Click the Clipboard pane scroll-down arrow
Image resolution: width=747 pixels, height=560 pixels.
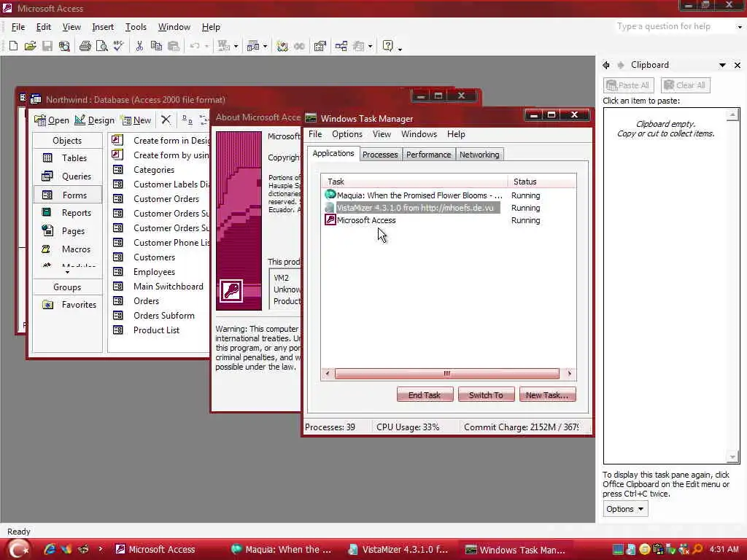click(732, 457)
